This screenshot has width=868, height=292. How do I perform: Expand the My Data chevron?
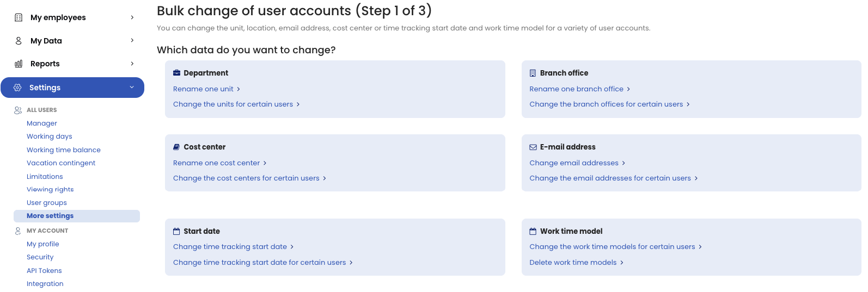tap(132, 40)
